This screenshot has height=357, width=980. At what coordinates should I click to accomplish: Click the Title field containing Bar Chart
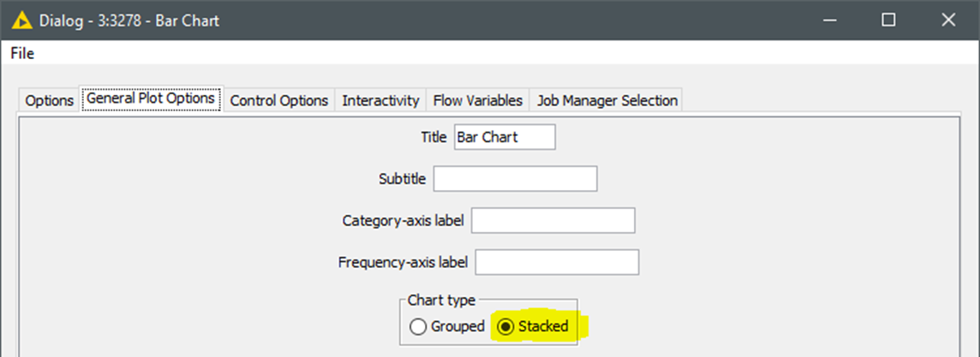click(505, 137)
